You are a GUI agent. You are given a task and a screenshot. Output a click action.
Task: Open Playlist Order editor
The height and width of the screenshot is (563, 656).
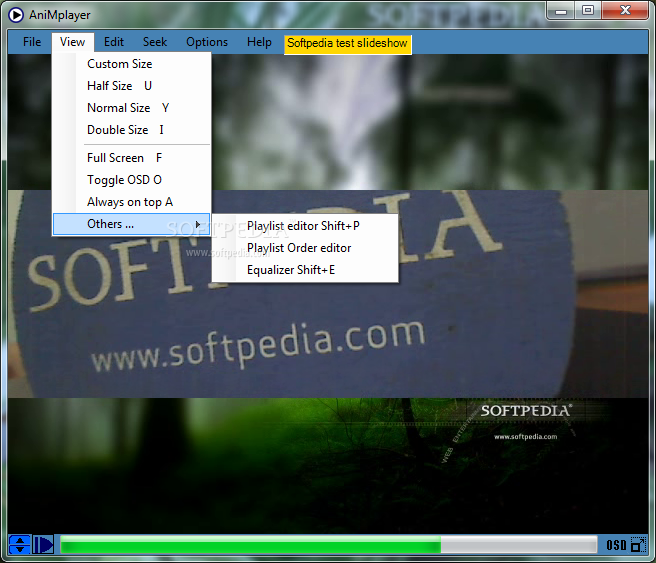(305, 248)
